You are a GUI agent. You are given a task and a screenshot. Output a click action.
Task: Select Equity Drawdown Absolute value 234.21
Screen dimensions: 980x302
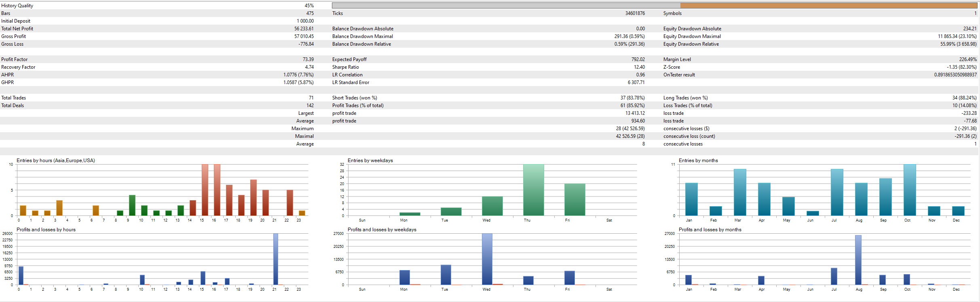click(x=970, y=29)
